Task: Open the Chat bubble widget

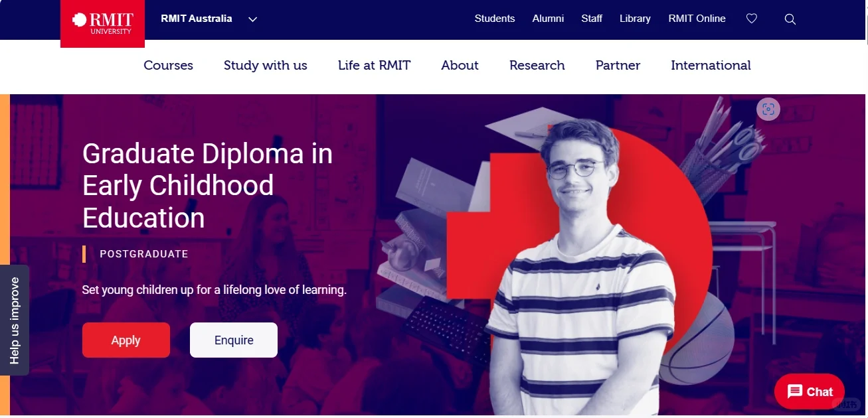Action: [809, 391]
